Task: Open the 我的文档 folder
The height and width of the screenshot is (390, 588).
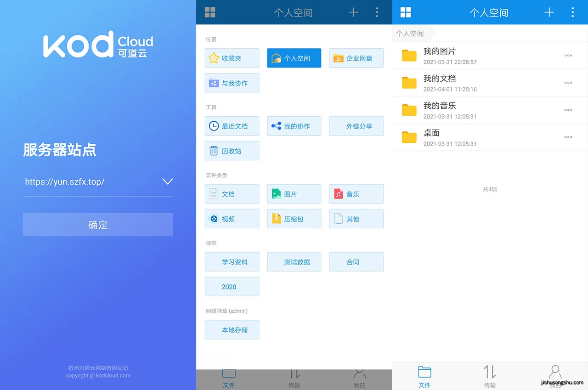Action: pos(490,83)
